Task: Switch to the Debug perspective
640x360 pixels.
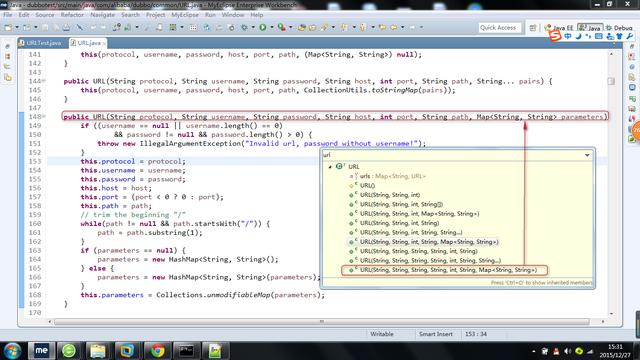Action: (619, 28)
